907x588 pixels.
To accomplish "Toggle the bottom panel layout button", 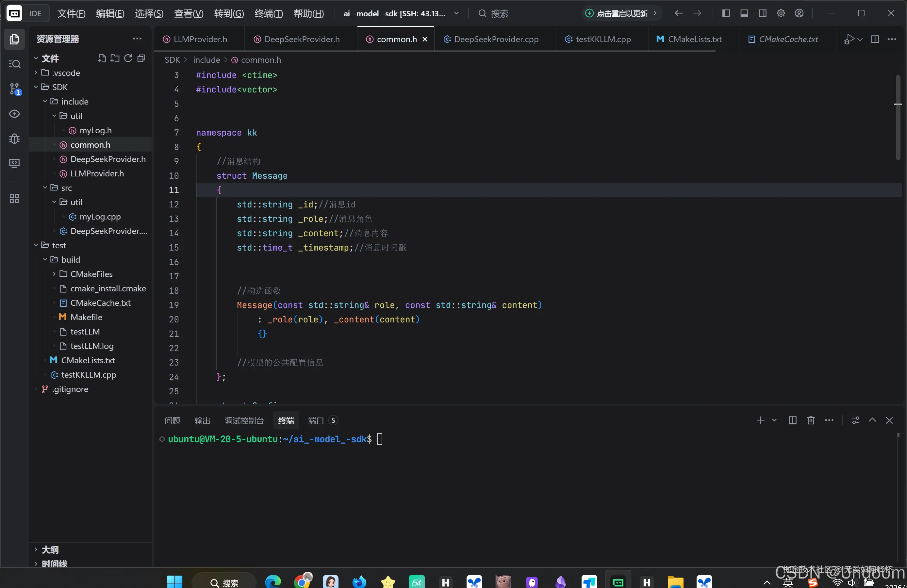I will (744, 13).
